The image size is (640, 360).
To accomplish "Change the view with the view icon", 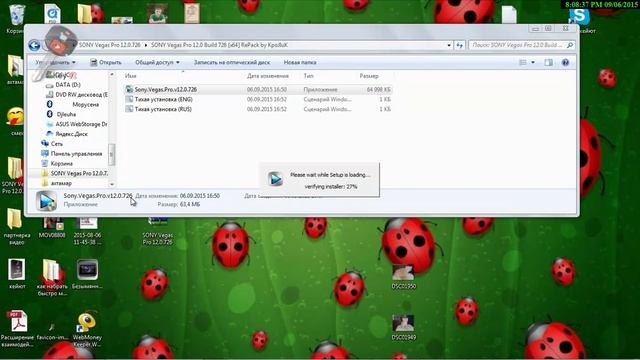I will pyautogui.click(x=523, y=62).
